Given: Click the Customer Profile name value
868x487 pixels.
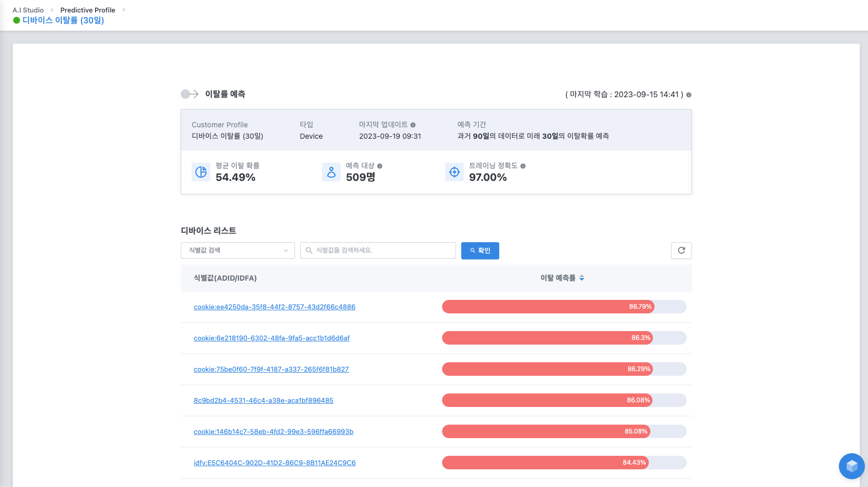Looking at the screenshot, I should (228, 136).
